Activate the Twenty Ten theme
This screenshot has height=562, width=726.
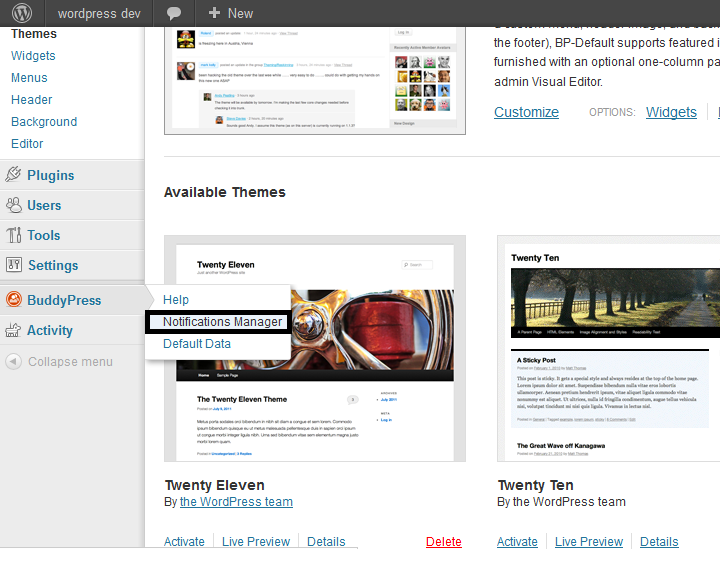pyautogui.click(x=517, y=542)
